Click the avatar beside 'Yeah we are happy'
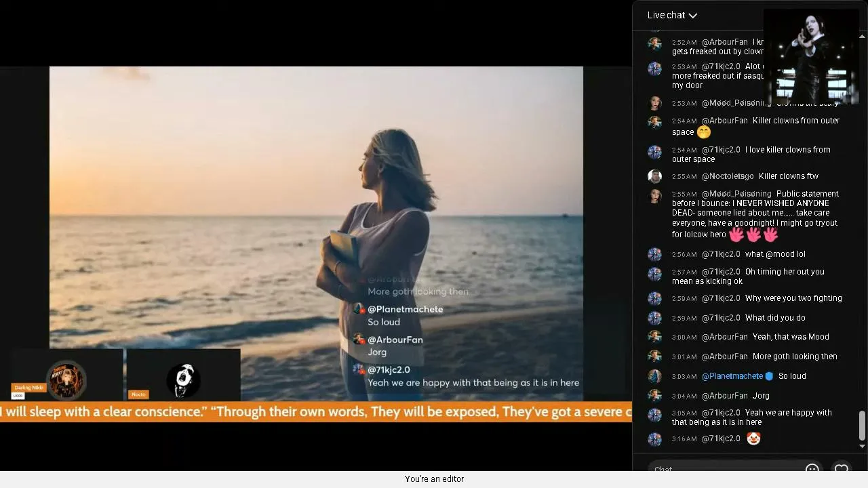Screen dimensions: 868x488 (x=654, y=414)
